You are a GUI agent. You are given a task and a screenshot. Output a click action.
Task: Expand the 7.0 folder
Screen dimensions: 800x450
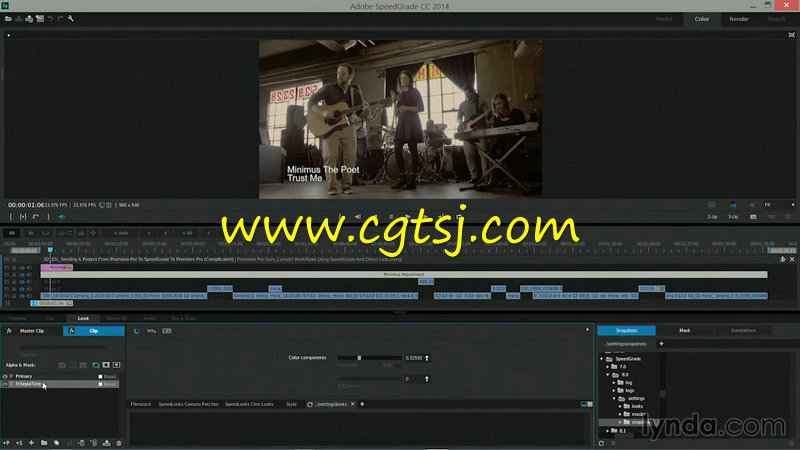[x=608, y=367]
